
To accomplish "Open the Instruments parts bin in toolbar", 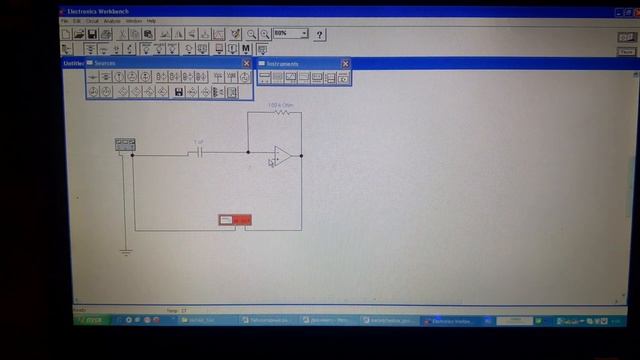I will pyautogui.click(x=262, y=49).
